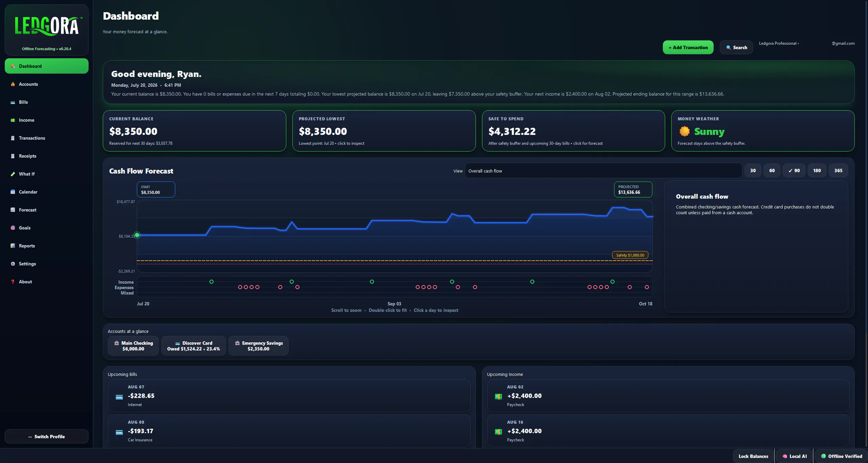Click the Dashboard house icon in sidebar
This screenshot has width=868, height=463.
click(13, 66)
